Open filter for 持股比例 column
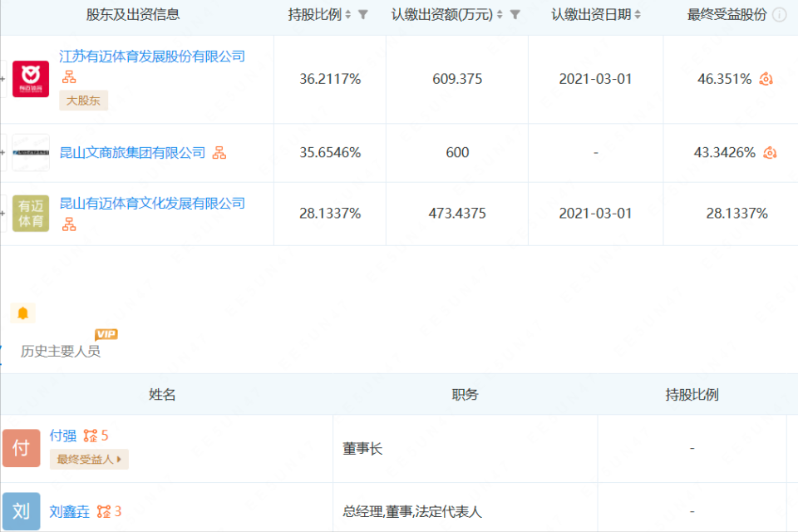This screenshot has width=798, height=532. pos(363,15)
